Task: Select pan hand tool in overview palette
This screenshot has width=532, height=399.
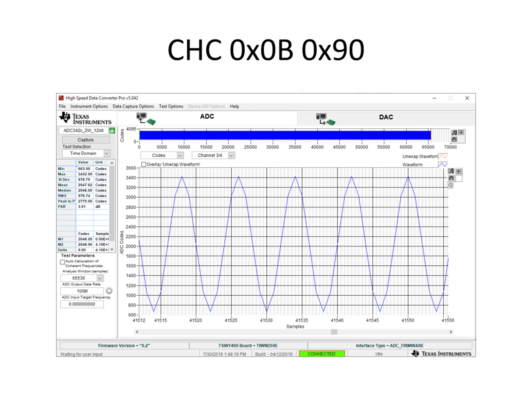Action: pos(454,139)
